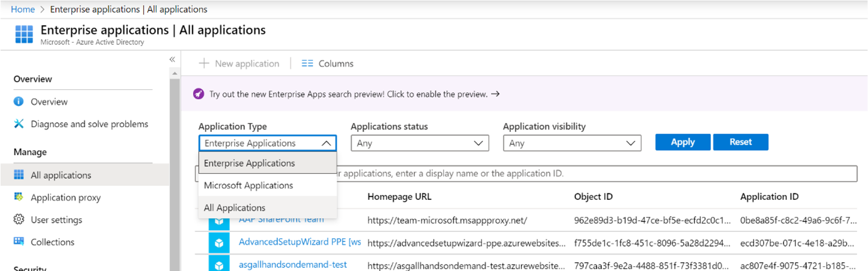Click the Overview info icon in sidebar

[x=19, y=101]
